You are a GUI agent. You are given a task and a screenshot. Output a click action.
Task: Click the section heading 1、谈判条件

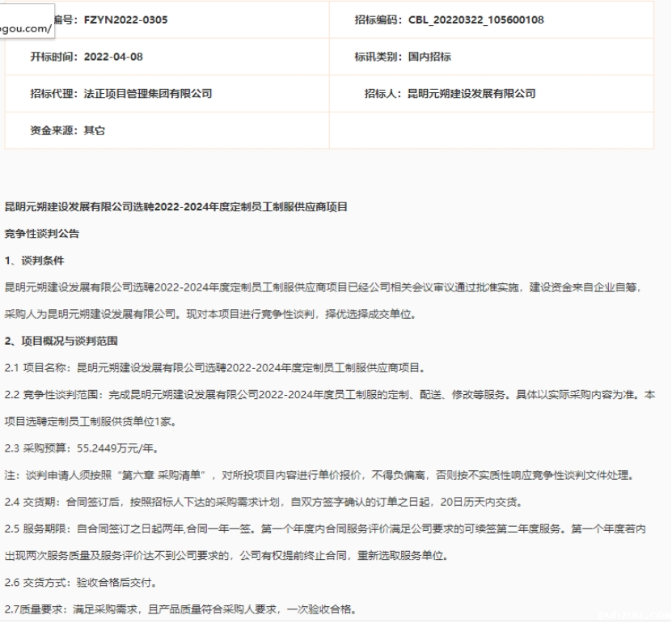coord(34,261)
